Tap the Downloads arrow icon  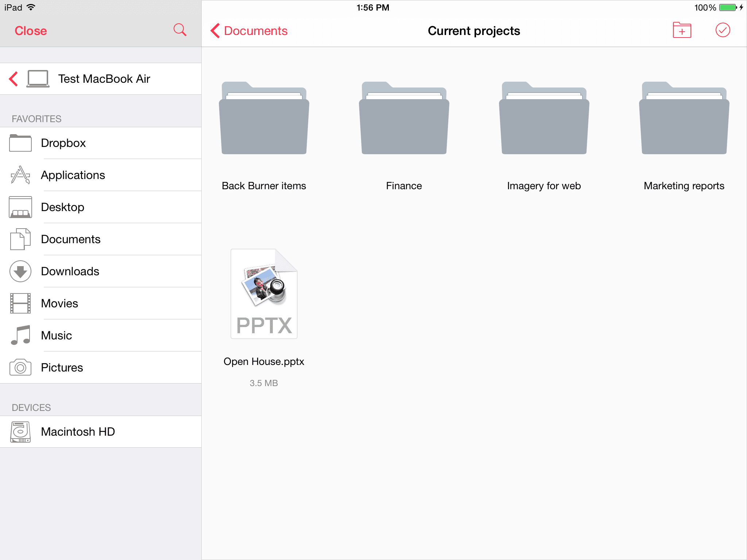coord(20,271)
